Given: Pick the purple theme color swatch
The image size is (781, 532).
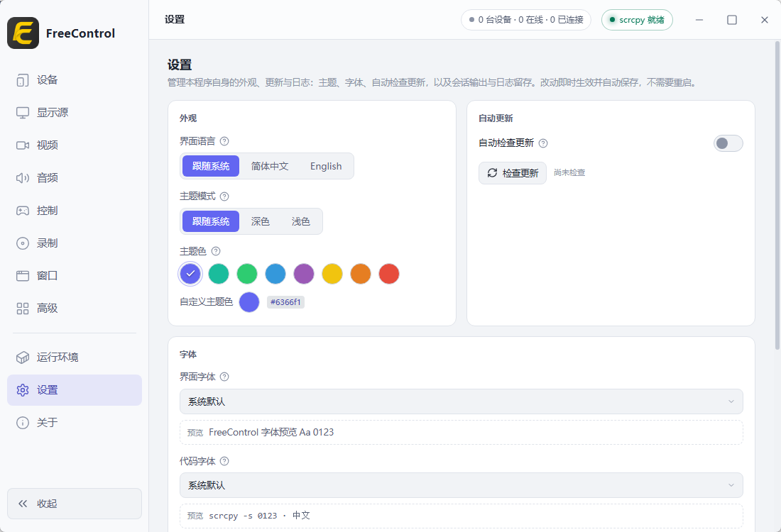Looking at the screenshot, I should 304,274.
